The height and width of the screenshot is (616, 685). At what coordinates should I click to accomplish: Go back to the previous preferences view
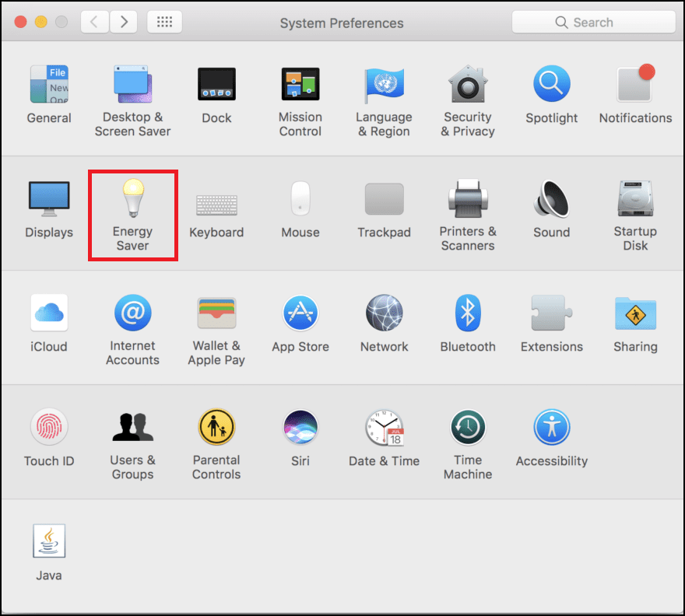pyautogui.click(x=94, y=22)
